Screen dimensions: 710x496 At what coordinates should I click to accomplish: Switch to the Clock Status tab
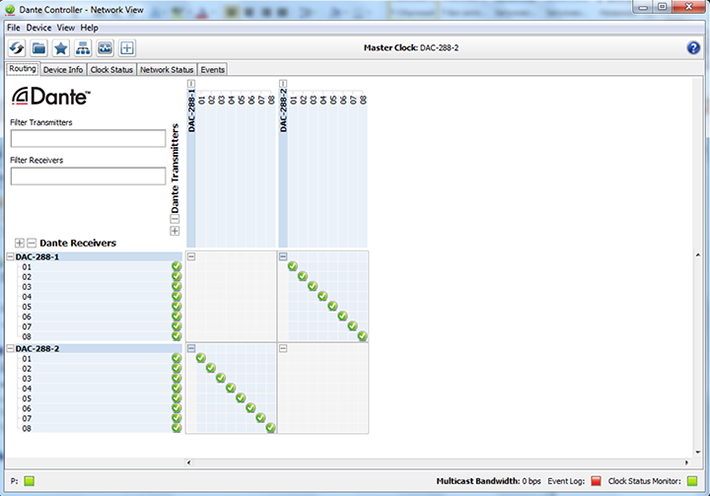click(x=111, y=70)
